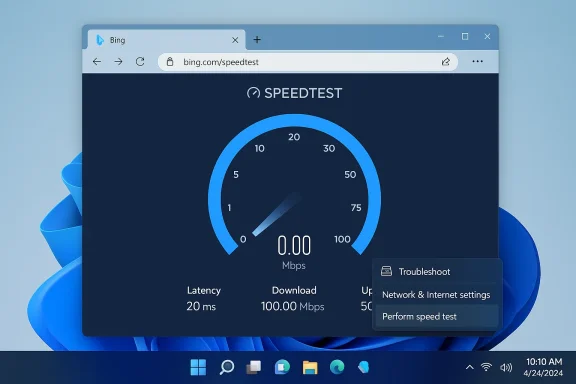This screenshot has width=576, height=384.
Task: Click the Download 100.00 Mbps value
Action: (292, 306)
